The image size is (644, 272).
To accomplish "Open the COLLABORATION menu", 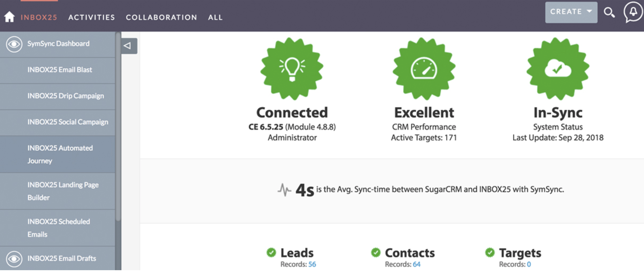I will click(x=161, y=17).
